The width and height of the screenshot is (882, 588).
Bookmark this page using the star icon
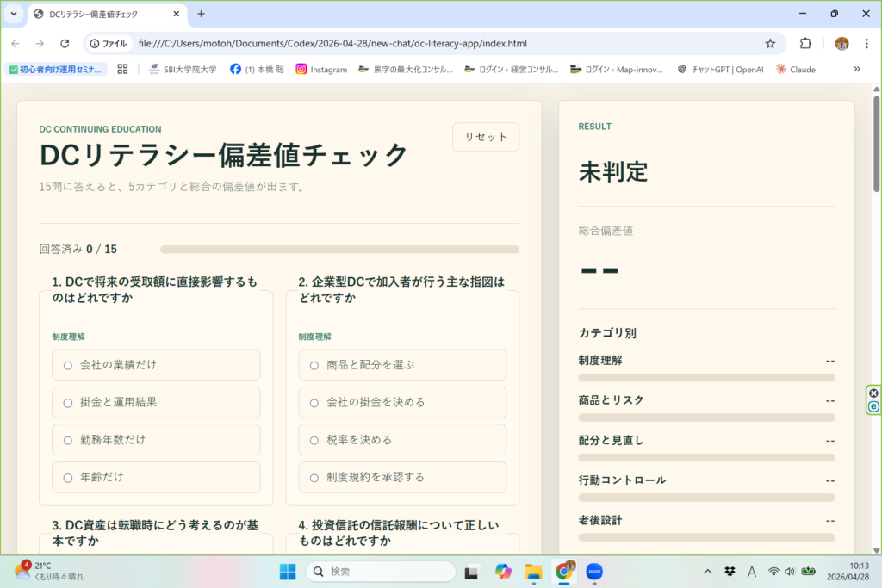tap(770, 43)
